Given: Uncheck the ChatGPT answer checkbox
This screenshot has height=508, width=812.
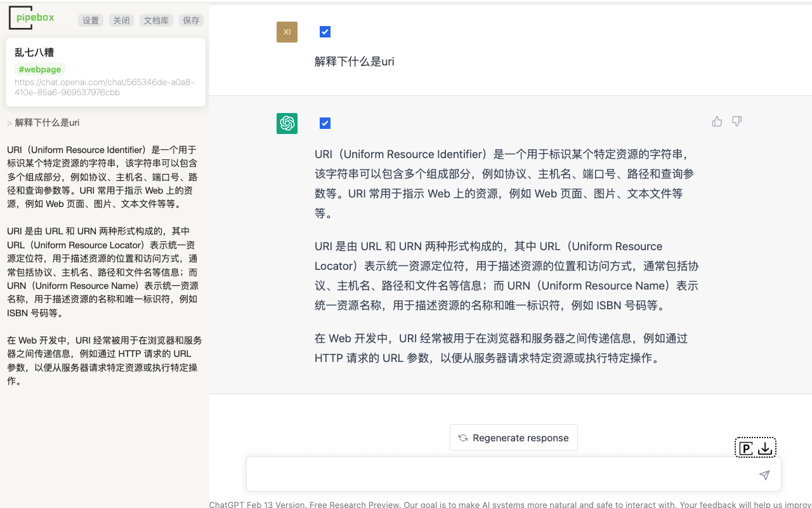Looking at the screenshot, I should [325, 123].
